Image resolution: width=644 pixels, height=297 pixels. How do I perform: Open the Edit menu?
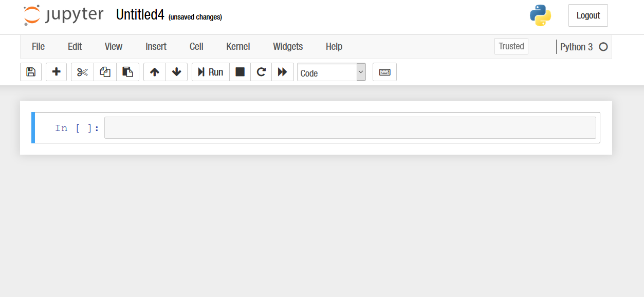coord(75,47)
